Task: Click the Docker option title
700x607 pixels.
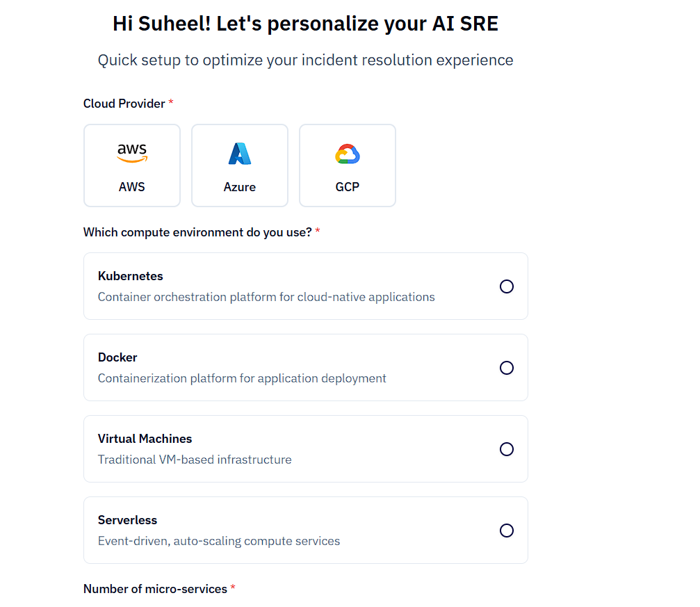Action: (x=117, y=357)
